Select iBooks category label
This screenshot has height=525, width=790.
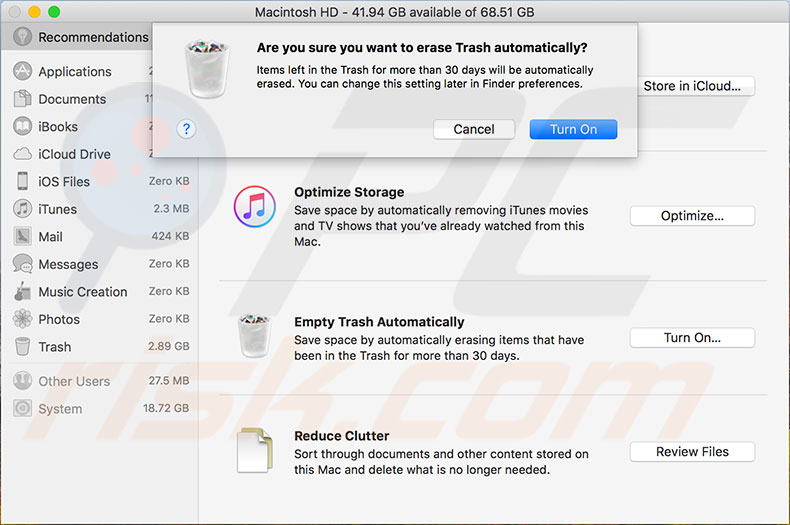click(58, 126)
